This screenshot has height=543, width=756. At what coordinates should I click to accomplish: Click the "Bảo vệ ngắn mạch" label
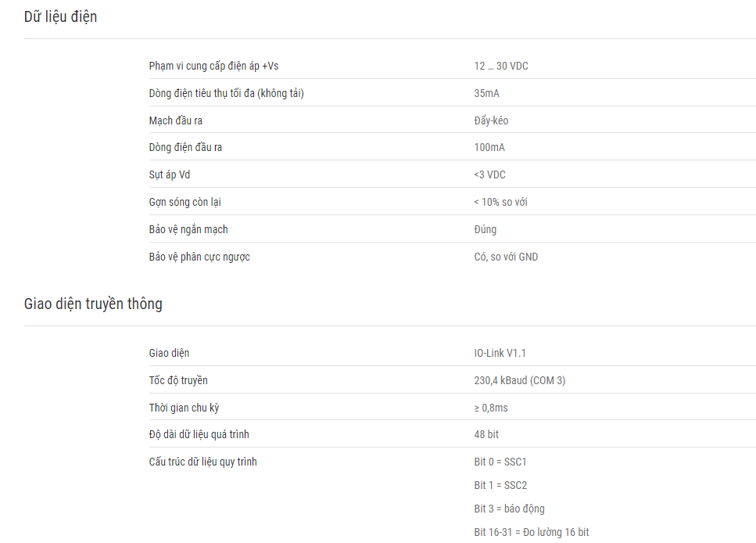(x=188, y=230)
